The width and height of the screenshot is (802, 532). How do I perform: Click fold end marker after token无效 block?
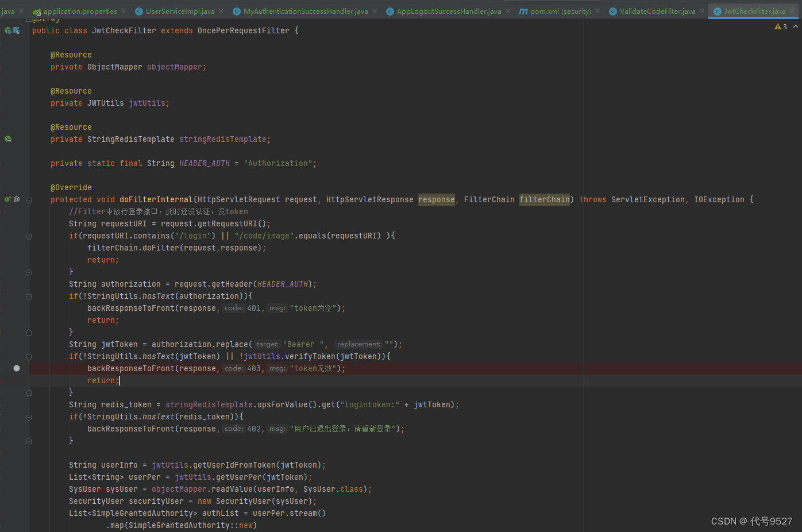[29, 393]
